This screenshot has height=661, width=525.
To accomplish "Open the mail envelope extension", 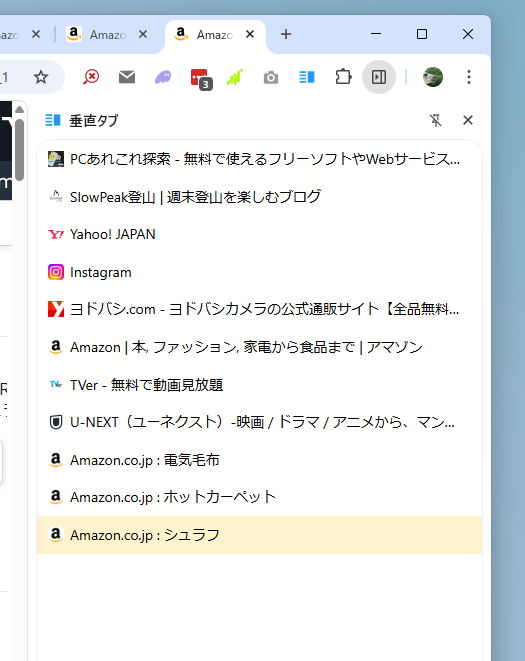I will coord(127,77).
